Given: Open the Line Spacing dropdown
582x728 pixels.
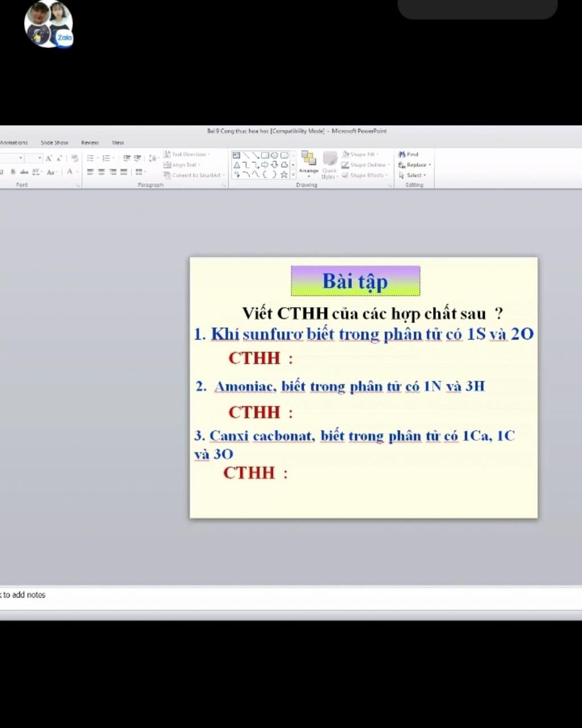Looking at the screenshot, I should click(x=153, y=158).
